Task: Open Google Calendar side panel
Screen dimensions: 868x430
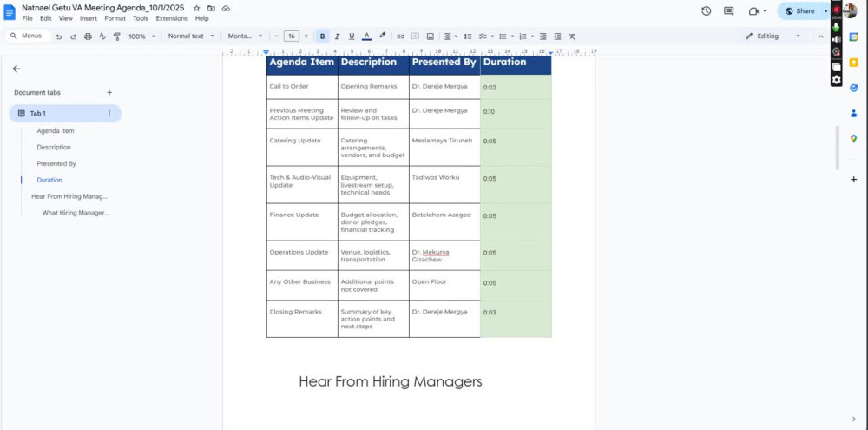Action: (853, 37)
